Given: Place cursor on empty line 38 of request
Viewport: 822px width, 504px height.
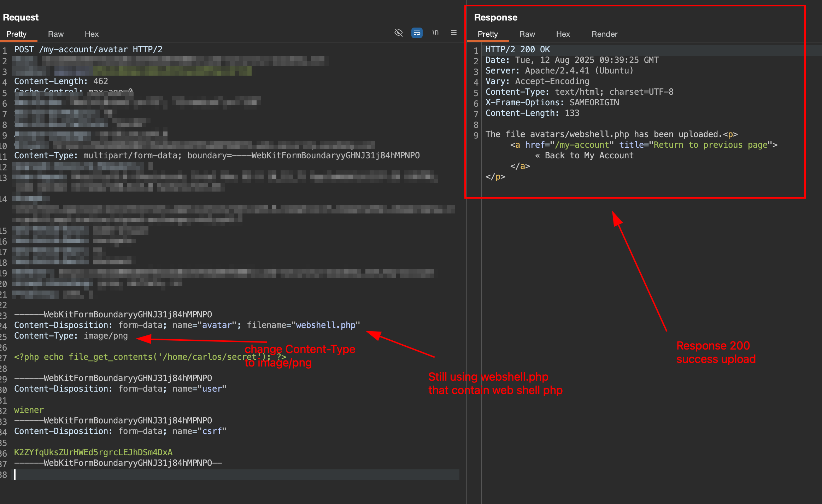Looking at the screenshot, I should coord(236,475).
